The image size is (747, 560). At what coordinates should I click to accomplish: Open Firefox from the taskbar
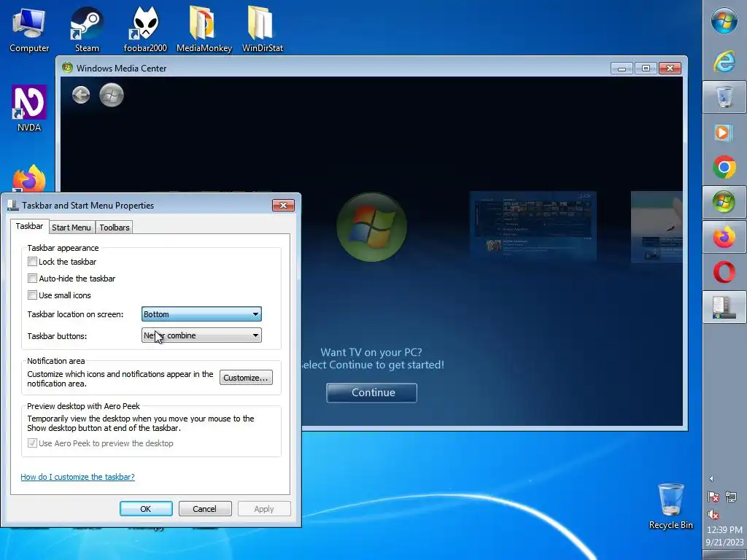(724, 237)
